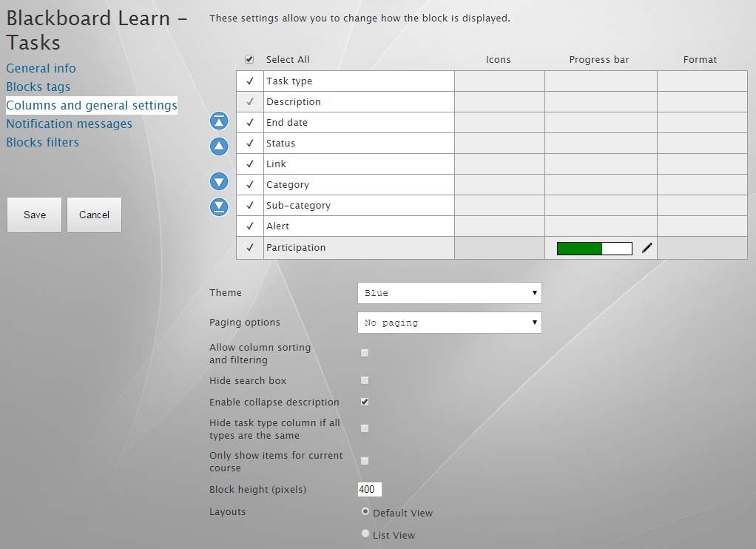Select the List View layout radio button
The width and height of the screenshot is (756, 549).
365,533
